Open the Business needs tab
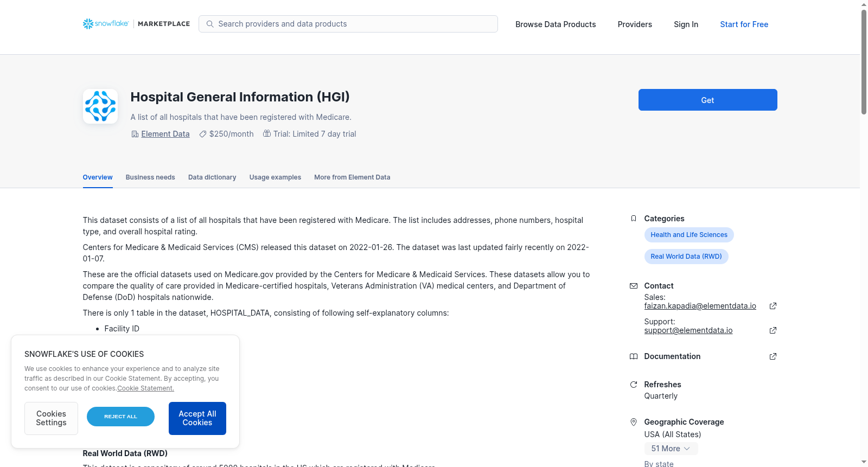868x467 pixels. pyautogui.click(x=150, y=177)
